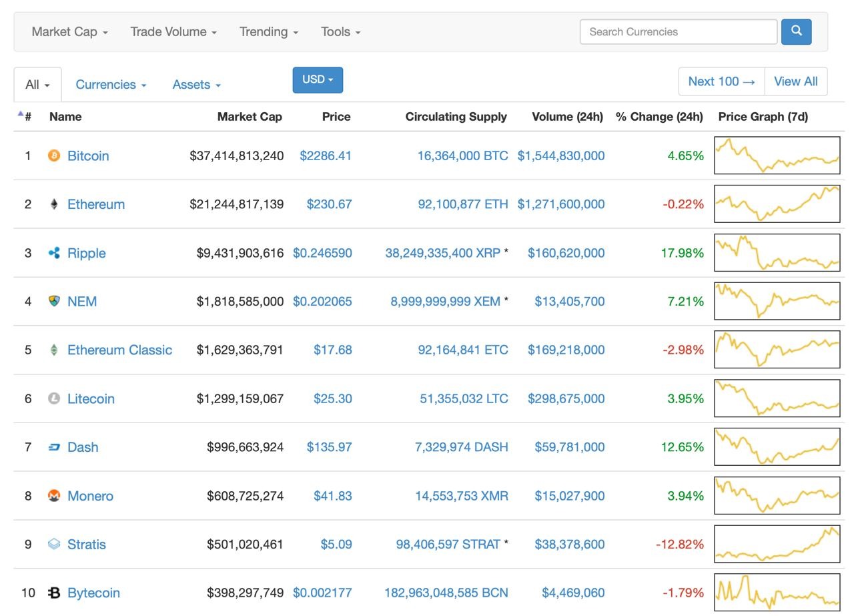
Task: Open the Dash currency link
Action: (x=83, y=447)
